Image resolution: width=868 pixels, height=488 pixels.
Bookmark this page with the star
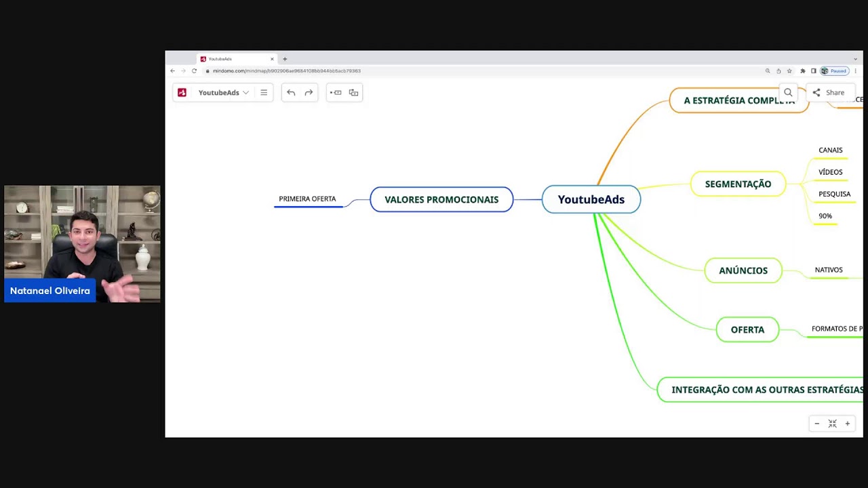pyautogui.click(x=789, y=70)
